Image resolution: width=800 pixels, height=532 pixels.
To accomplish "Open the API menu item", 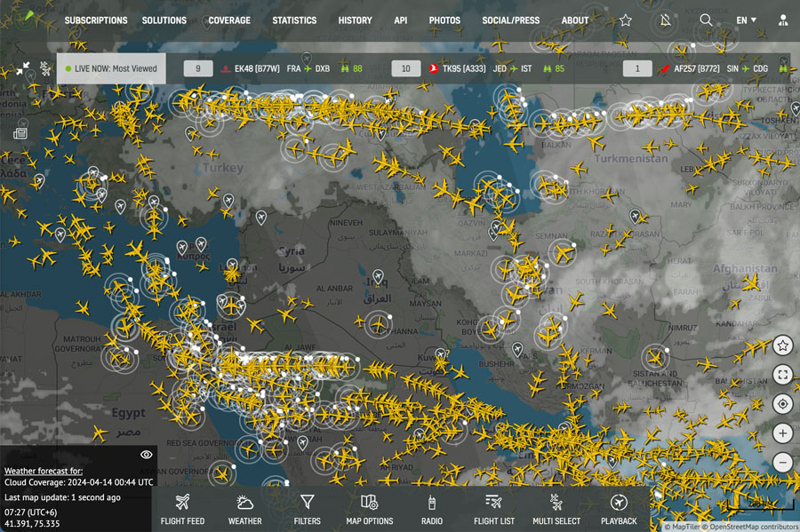I will click(x=401, y=20).
